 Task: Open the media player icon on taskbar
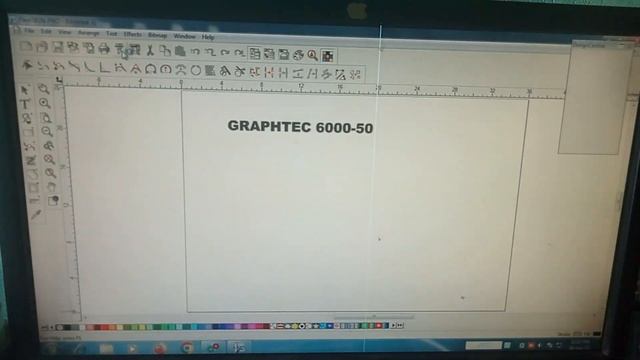(x=132, y=348)
